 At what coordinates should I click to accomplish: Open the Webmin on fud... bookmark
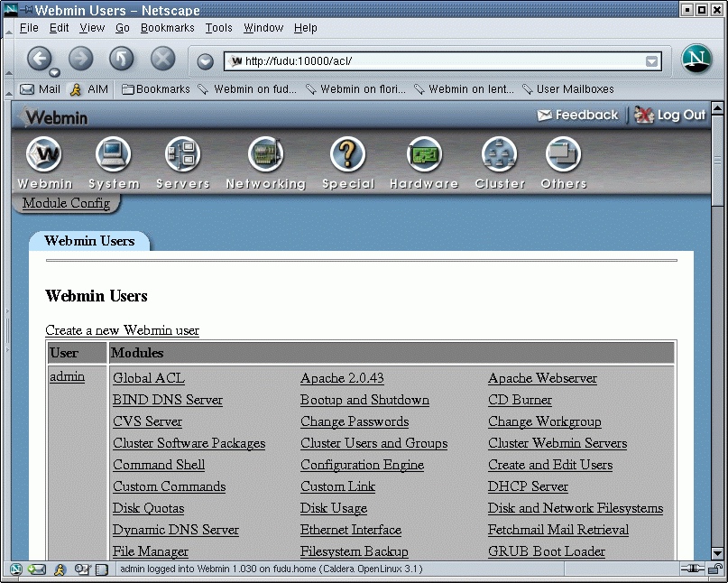(247, 89)
